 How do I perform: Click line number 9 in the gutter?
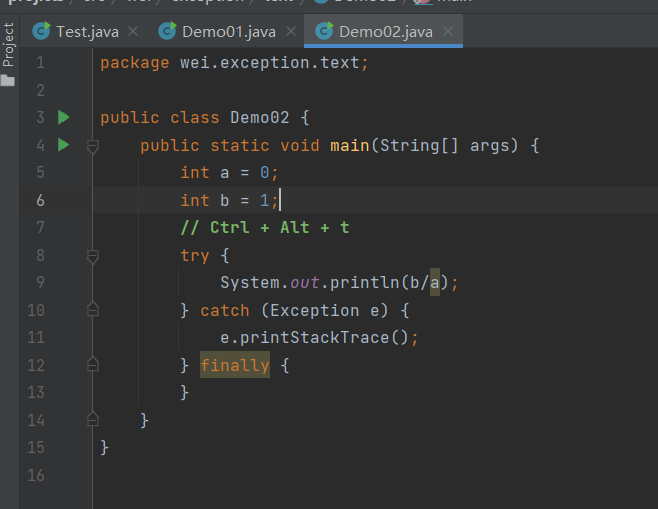tap(40, 282)
